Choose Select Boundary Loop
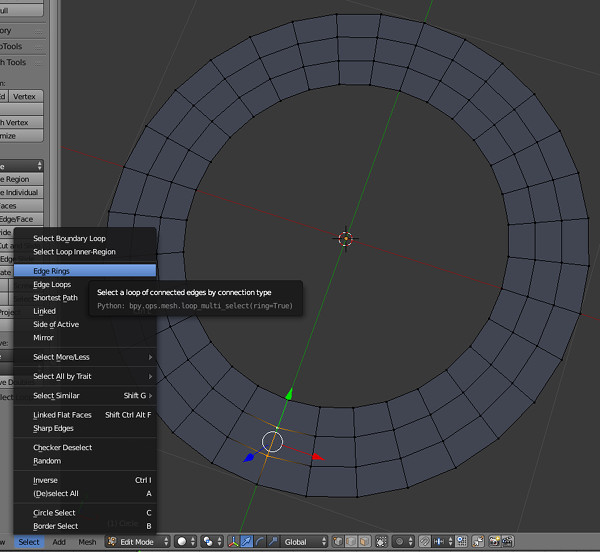600x552 pixels. point(85,238)
